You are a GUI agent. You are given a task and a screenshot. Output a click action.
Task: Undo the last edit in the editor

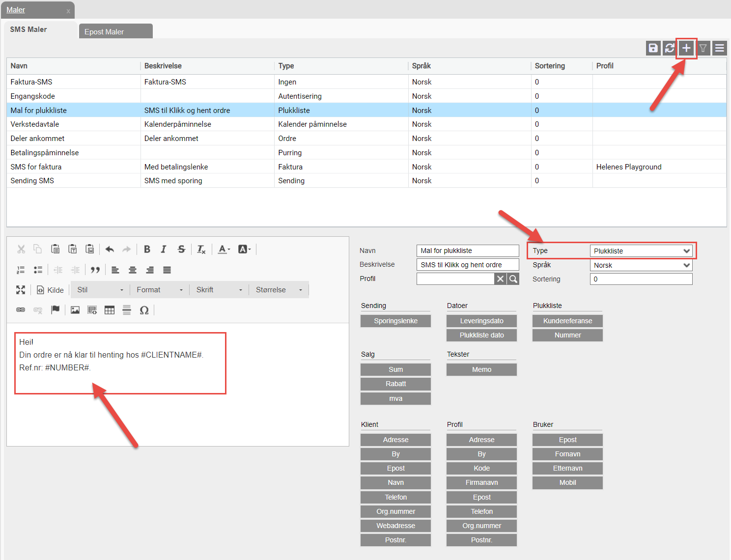[x=110, y=249]
